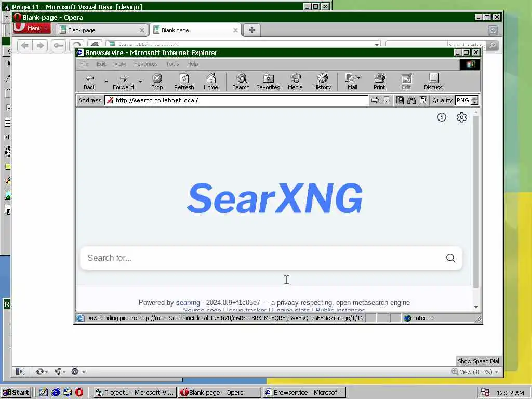The image size is (532, 399).
Task: Print the current IE page
Action: (x=379, y=82)
